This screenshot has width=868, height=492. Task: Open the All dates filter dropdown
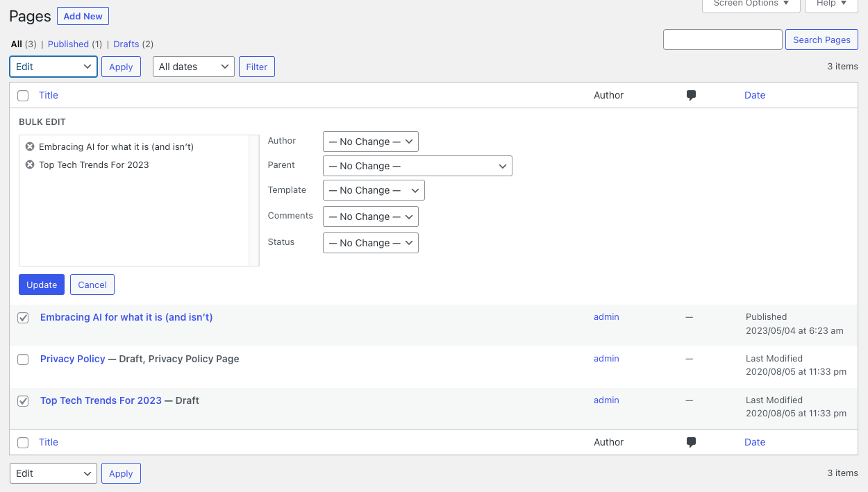tap(193, 67)
